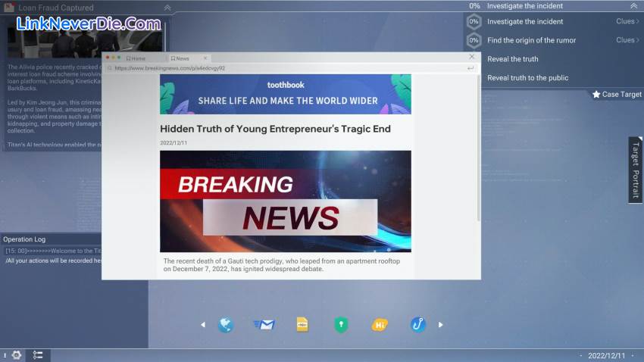
Task: Launch the blue fishing hook app
Action: [x=418, y=325]
